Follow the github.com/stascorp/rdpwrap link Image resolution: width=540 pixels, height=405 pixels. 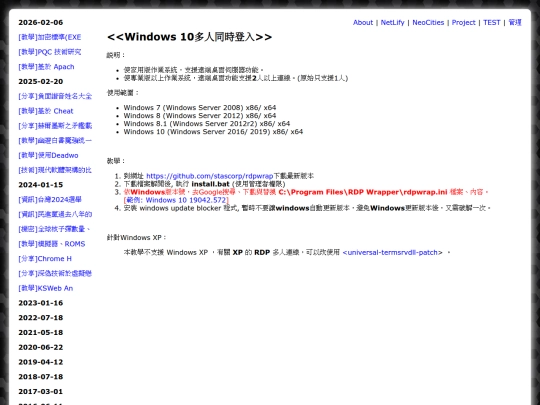(209, 176)
